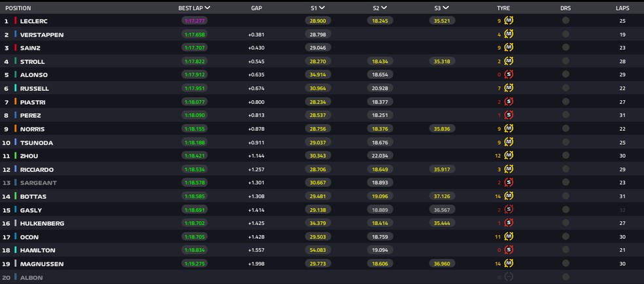Click Leclerc's medium tyre icon
Viewport: 644px width, 284px height.
click(x=509, y=20)
